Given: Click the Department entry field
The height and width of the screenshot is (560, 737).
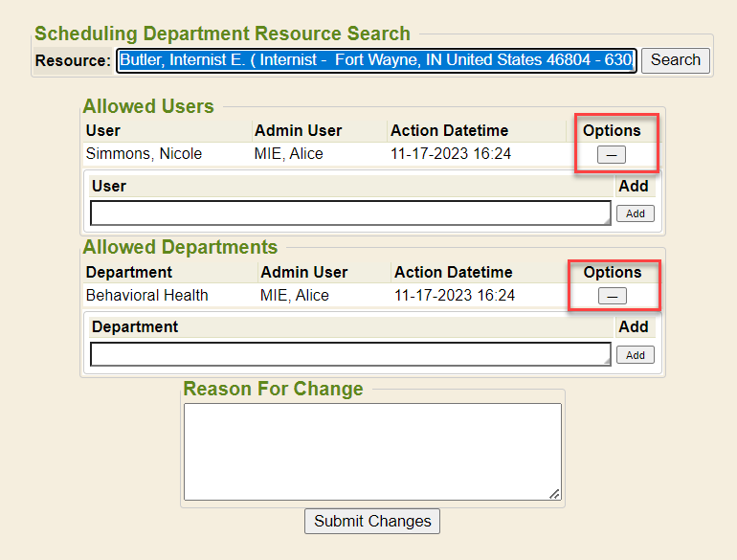Looking at the screenshot, I should (x=349, y=354).
